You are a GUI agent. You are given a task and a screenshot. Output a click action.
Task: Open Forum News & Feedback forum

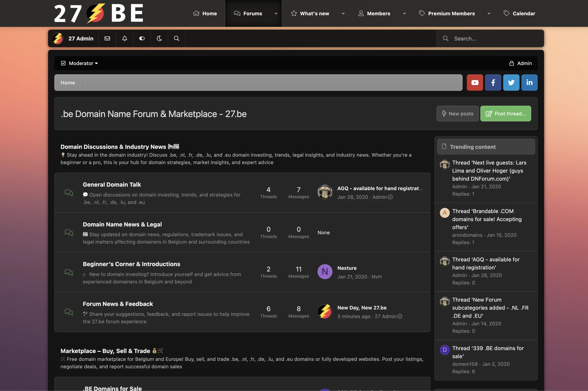click(118, 304)
